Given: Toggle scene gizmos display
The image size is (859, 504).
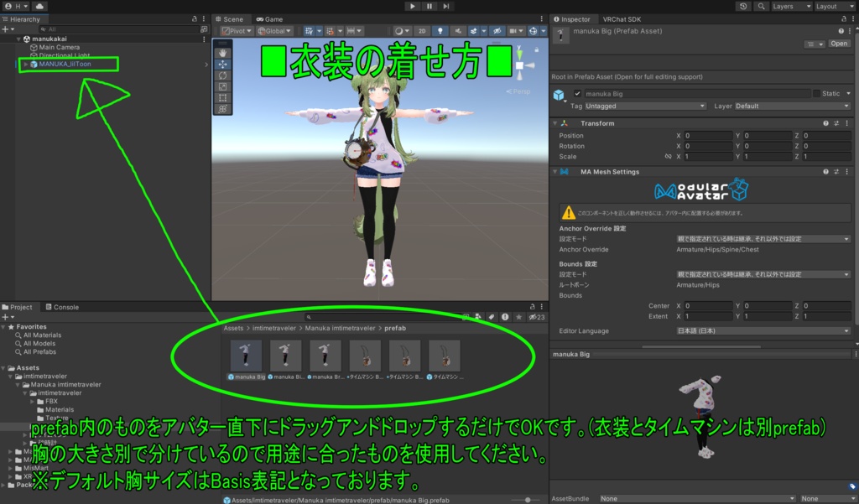Looking at the screenshot, I should click(533, 31).
